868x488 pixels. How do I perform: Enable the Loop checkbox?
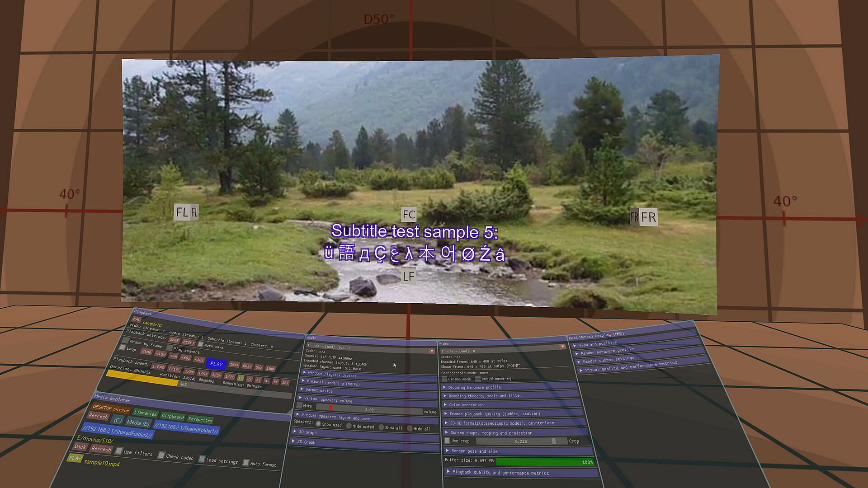point(122,347)
